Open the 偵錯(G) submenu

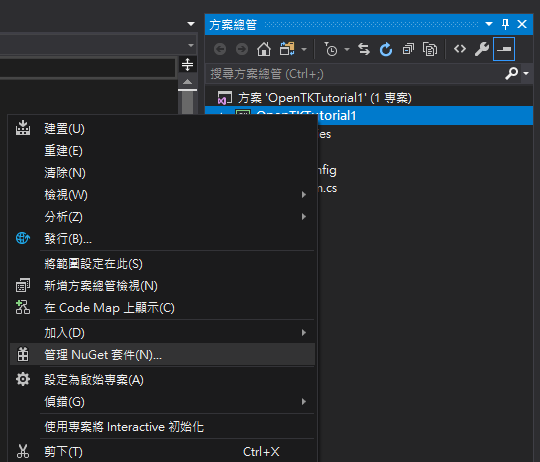pos(162,402)
